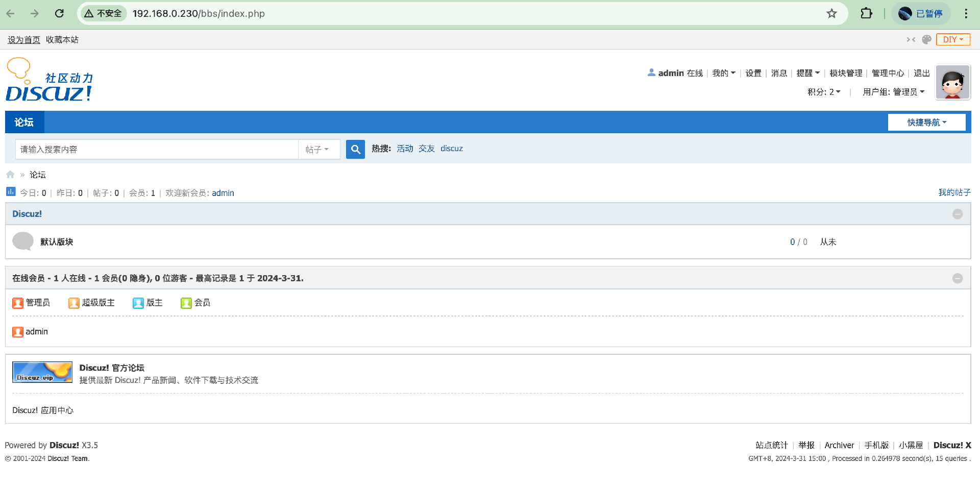This screenshot has height=486, width=980.
Task: Click the Discuz! logo
Action: (x=49, y=80)
